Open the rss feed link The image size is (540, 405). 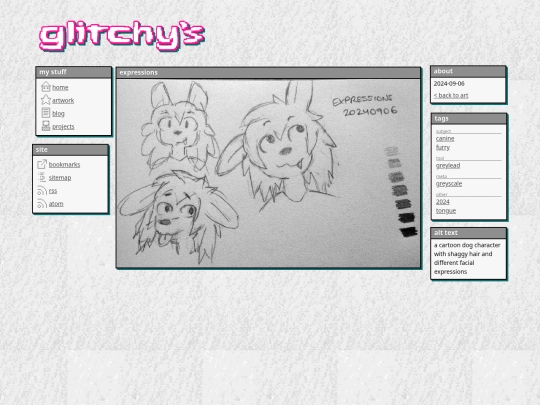[53, 191]
